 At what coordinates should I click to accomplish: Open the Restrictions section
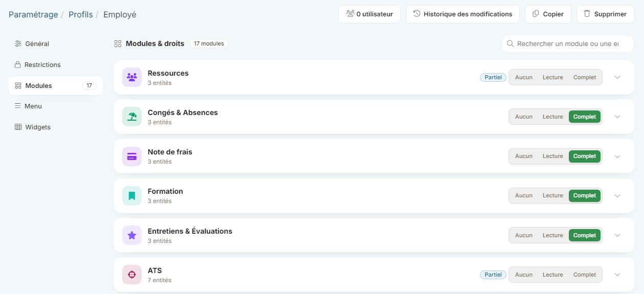point(56,65)
